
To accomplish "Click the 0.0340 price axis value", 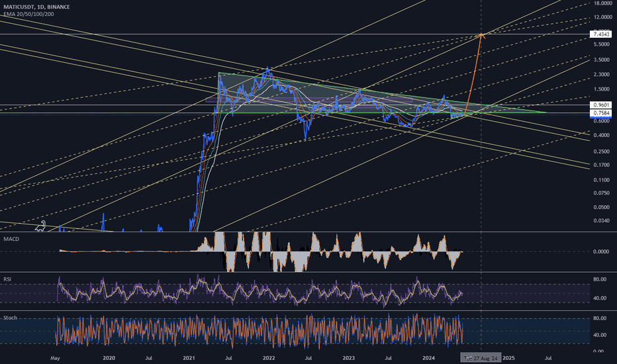I will pyautogui.click(x=602, y=221).
